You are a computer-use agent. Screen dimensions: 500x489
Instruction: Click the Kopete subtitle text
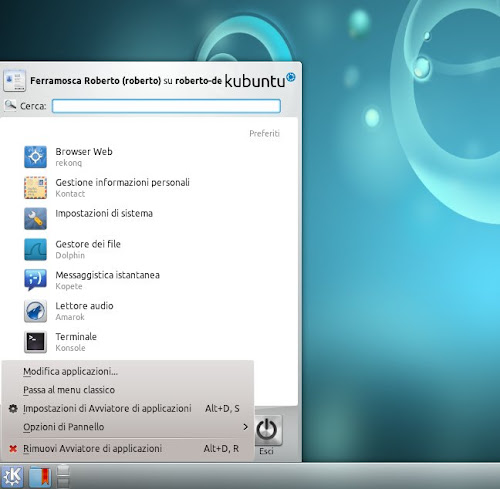[x=69, y=286]
